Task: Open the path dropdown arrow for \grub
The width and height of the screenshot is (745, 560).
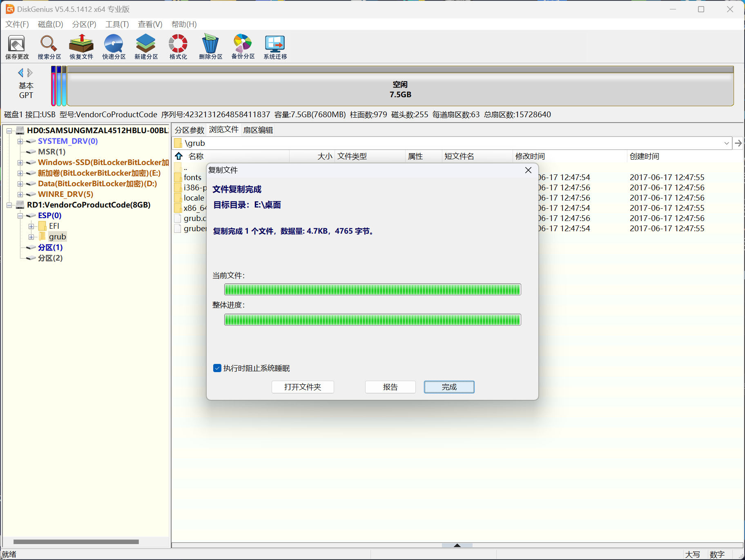Action: pyautogui.click(x=727, y=143)
